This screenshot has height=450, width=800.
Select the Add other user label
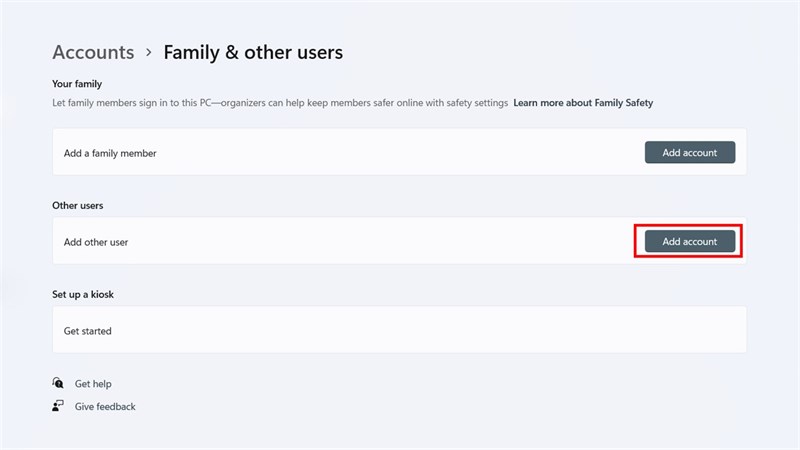96,242
